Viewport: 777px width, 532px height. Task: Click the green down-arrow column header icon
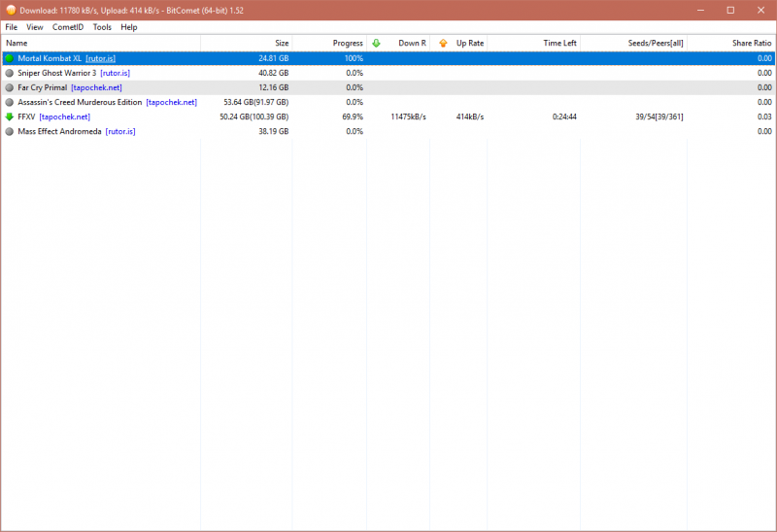coord(376,43)
